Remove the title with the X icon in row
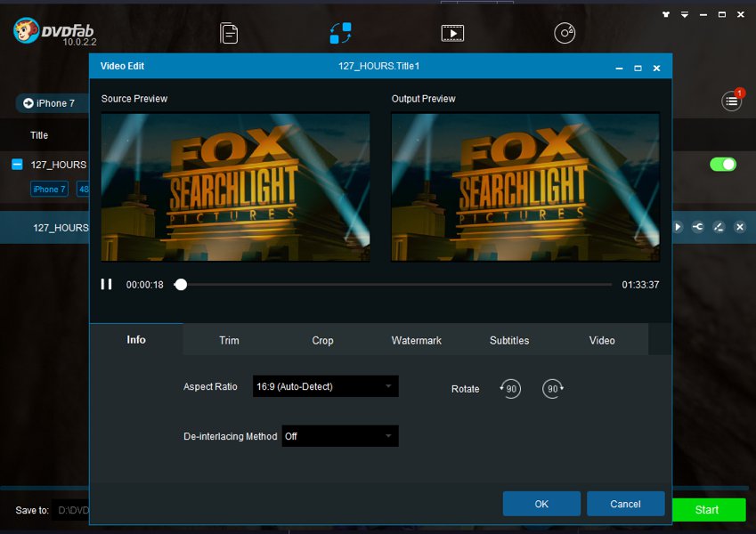Viewport: 756px width, 534px height. tap(740, 227)
